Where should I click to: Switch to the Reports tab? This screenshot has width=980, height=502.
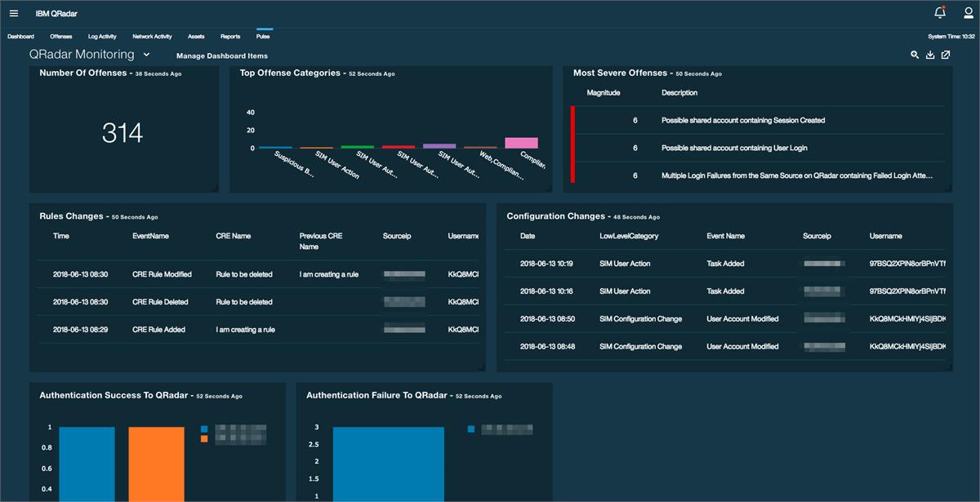point(229,36)
